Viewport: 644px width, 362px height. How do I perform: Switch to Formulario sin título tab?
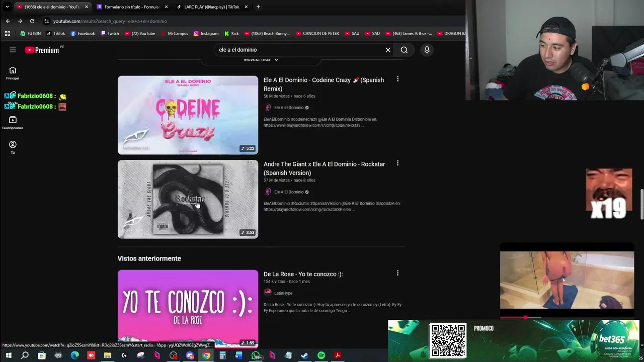click(131, 7)
